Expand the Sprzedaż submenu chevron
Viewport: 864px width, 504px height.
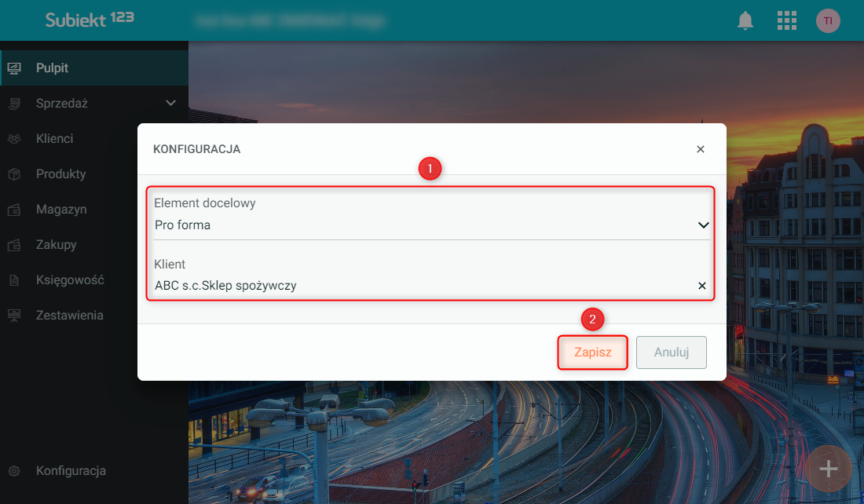tap(170, 103)
